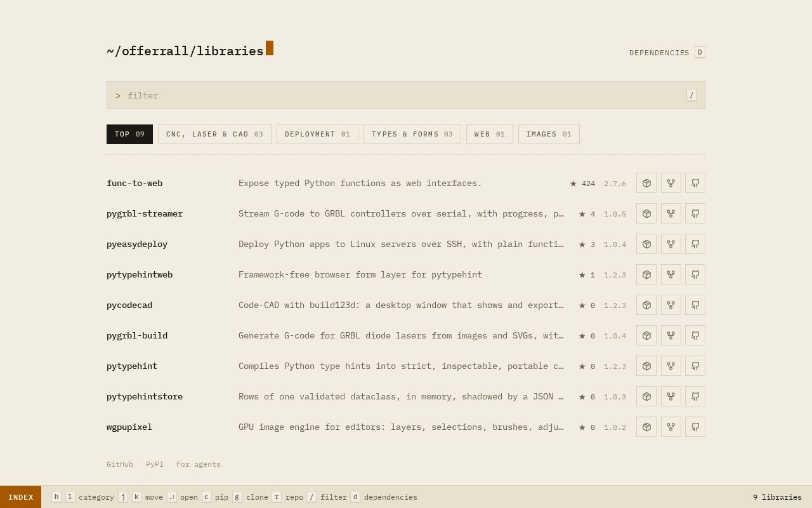812x508 pixels.
Task: Click package icon in pycodecad row
Action: 646,305
